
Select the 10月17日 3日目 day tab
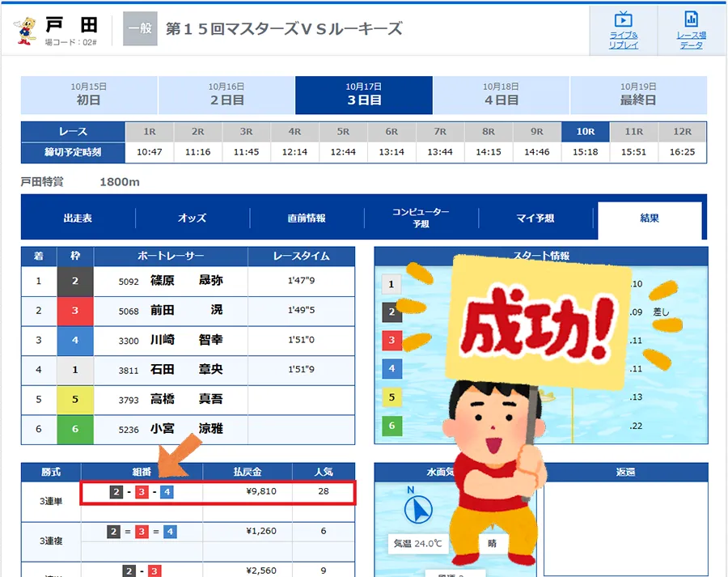click(x=364, y=95)
